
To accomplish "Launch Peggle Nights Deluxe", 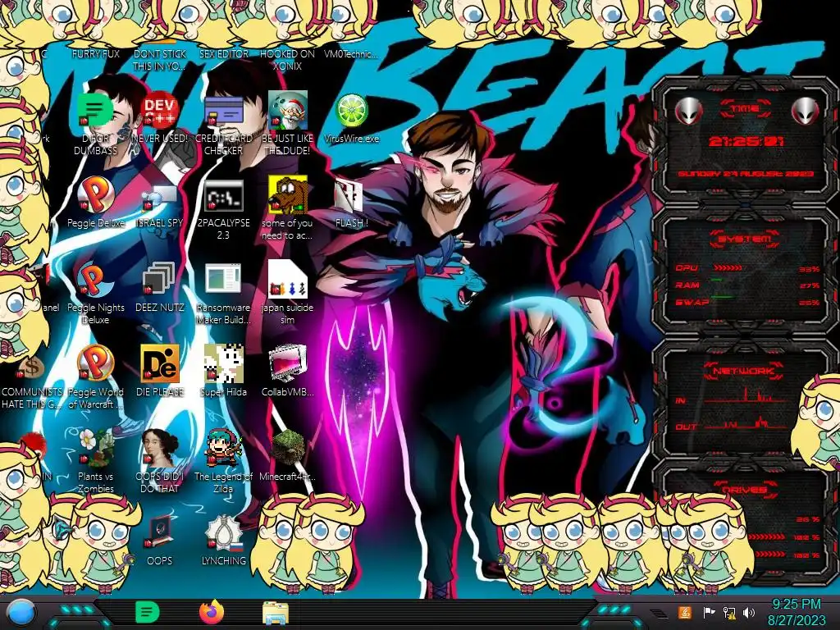I will [x=95, y=280].
